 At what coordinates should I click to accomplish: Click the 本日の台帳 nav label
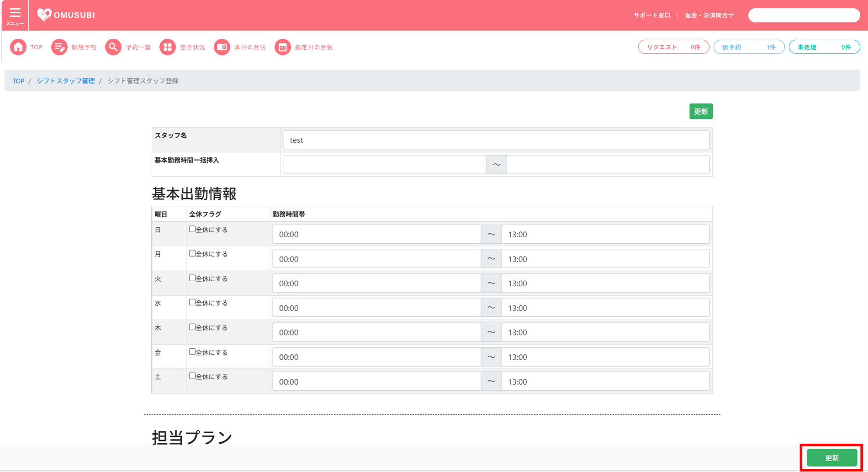(x=250, y=47)
